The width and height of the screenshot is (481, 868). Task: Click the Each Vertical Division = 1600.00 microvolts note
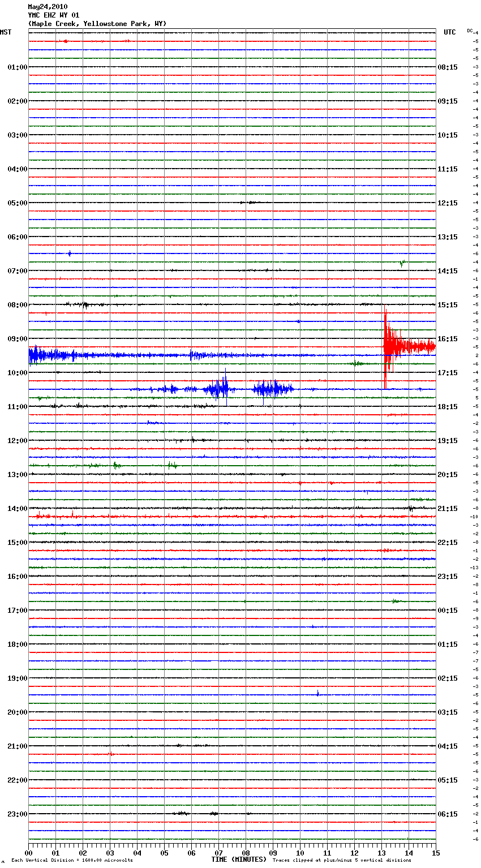click(72, 861)
